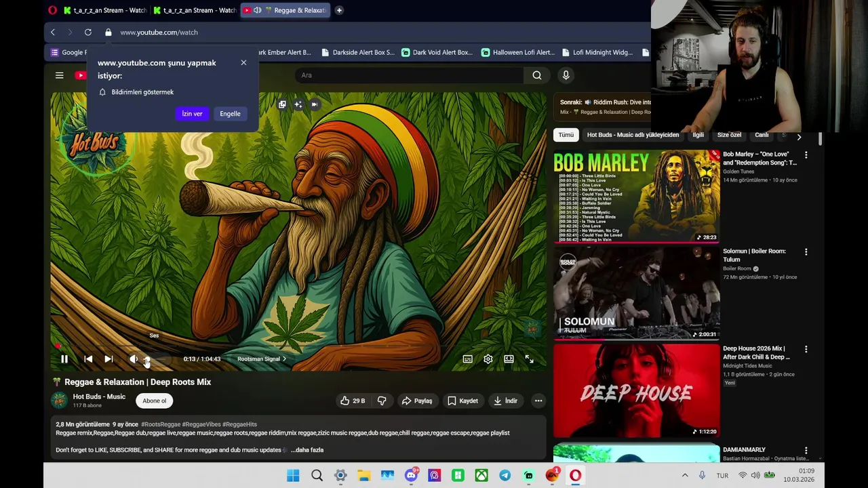Switch to second t_a_r_z_an Stream tab
The height and width of the screenshot is (488, 868).
point(195,10)
